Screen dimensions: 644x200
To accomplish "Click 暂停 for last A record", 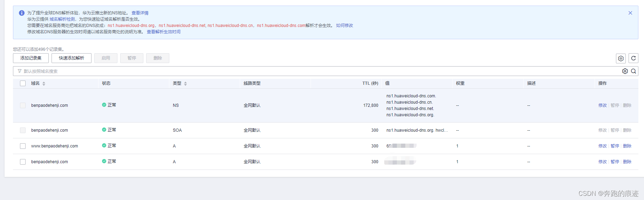I will (x=615, y=162).
